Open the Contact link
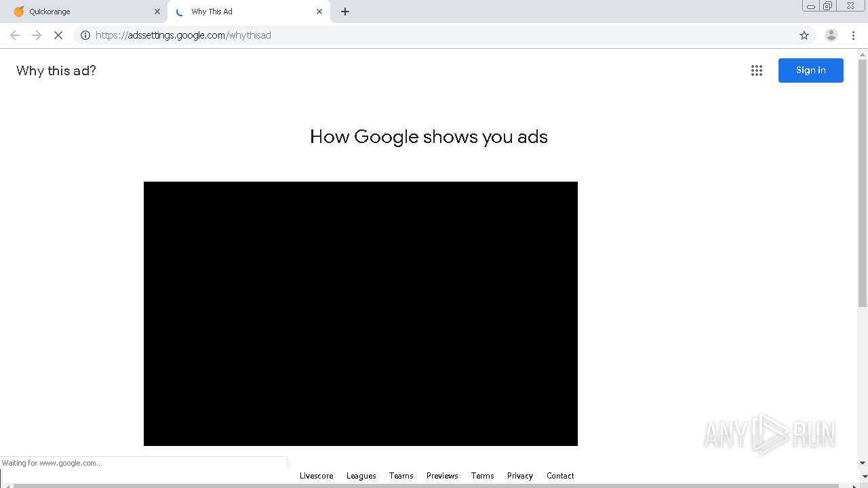 (560, 476)
